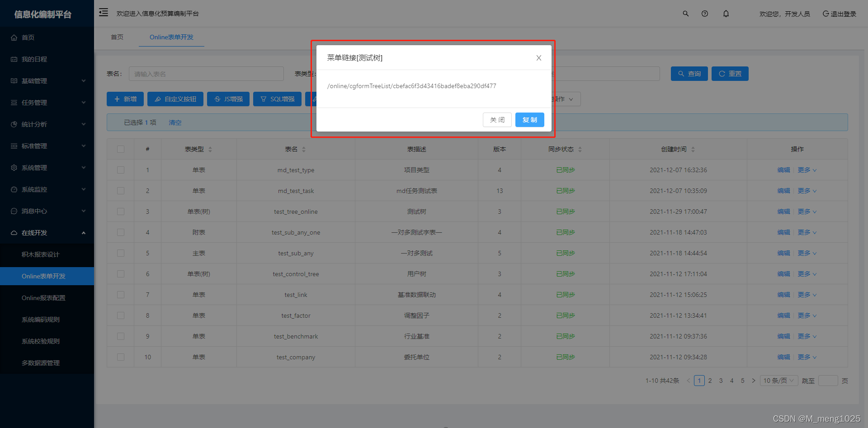
Task: Click the 自定义按钮 button
Action: click(175, 99)
